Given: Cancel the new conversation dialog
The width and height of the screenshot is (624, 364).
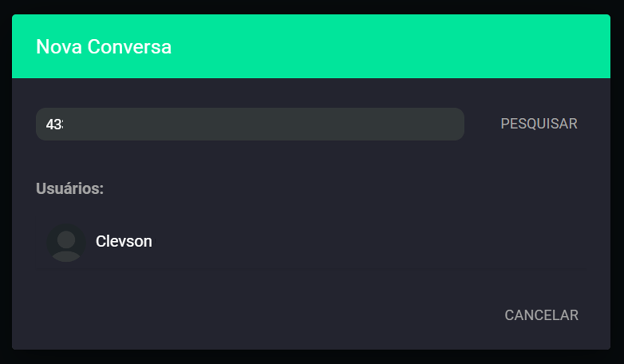Looking at the screenshot, I should coord(541,315).
